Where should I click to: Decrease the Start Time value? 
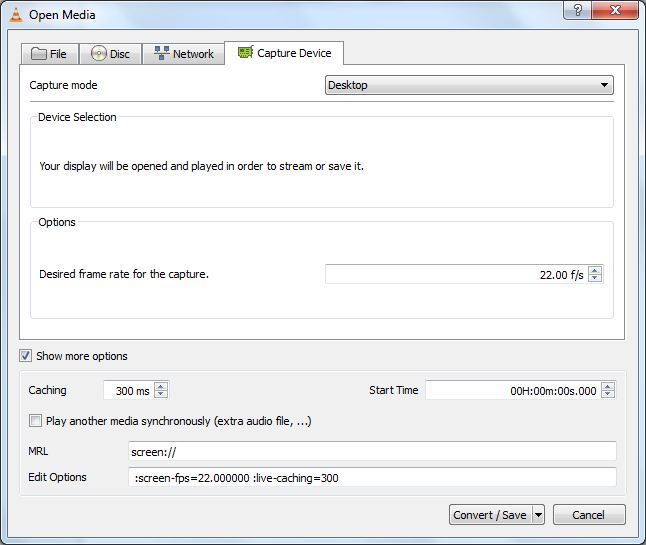click(x=608, y=394)
